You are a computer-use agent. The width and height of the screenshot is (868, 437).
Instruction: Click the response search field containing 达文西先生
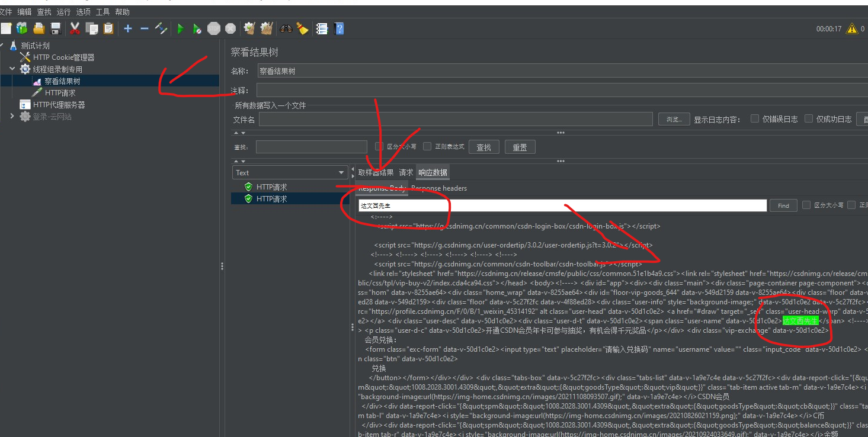(562, 205)
